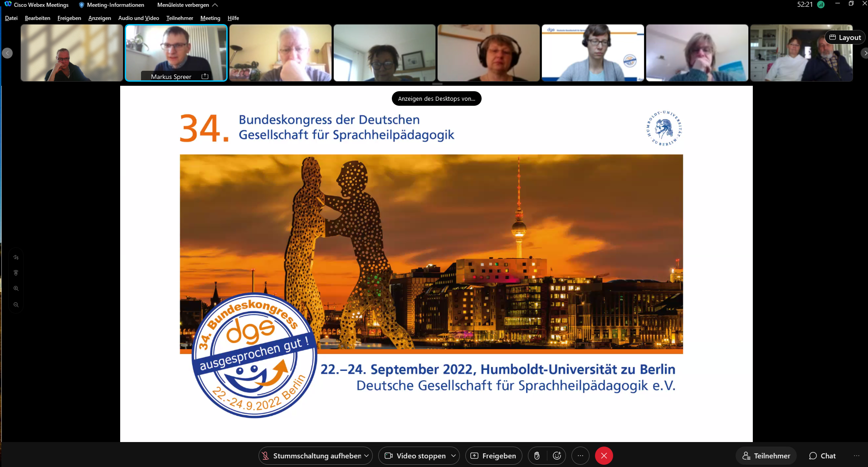This screenshot has width=868, height=467.
Task: Select thumbnail showing two people together
Action: coord(801,53)
